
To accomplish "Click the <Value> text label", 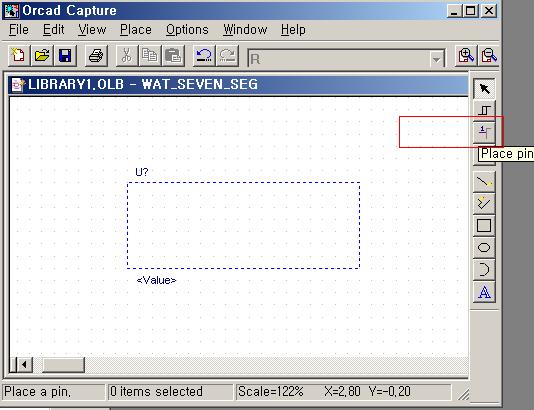I will tap(156, 280).
